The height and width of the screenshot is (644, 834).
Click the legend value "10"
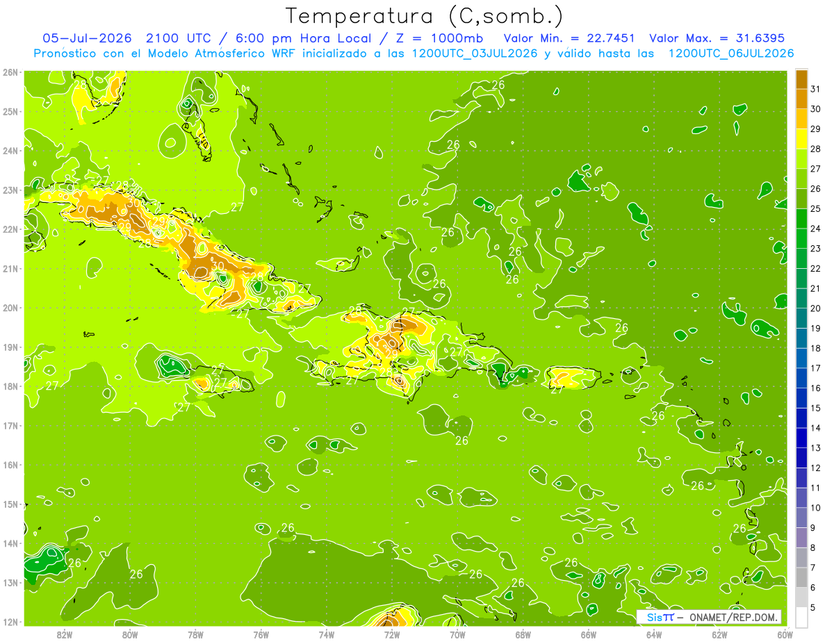[x=815, y=507]
